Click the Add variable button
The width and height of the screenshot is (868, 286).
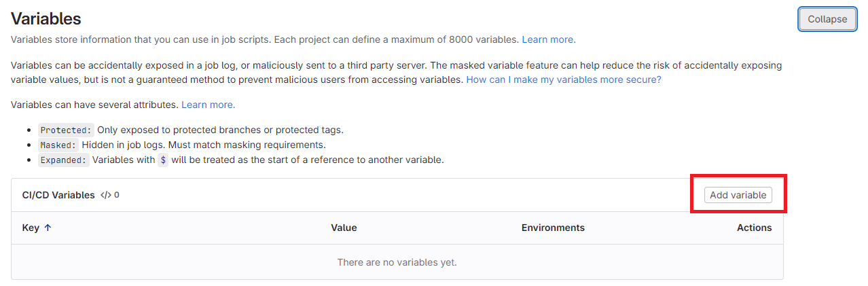(738, 195)
